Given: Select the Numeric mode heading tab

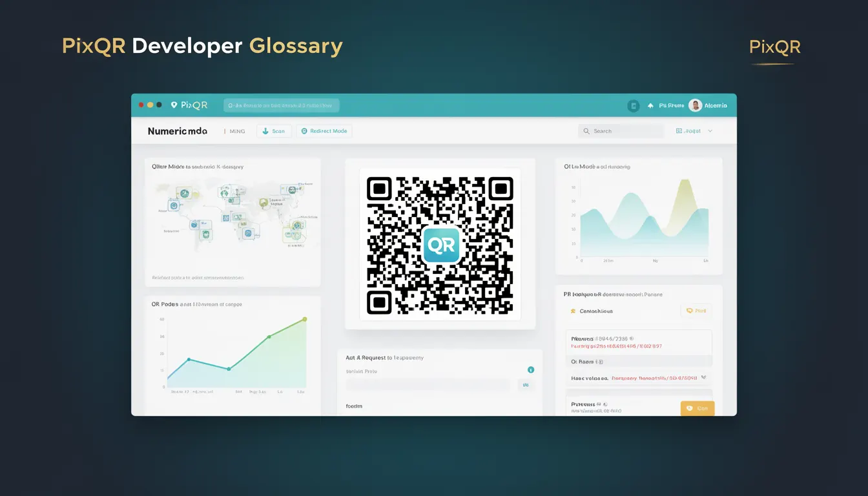Looking at the screenshot, I should pyautogui.click(x=178, y=131).
